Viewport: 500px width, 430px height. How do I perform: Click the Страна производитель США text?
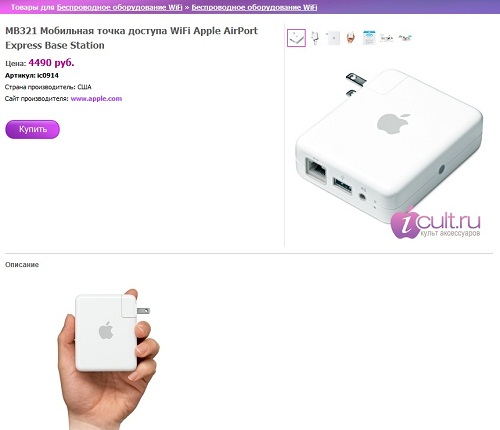click(x=48, y=87)
